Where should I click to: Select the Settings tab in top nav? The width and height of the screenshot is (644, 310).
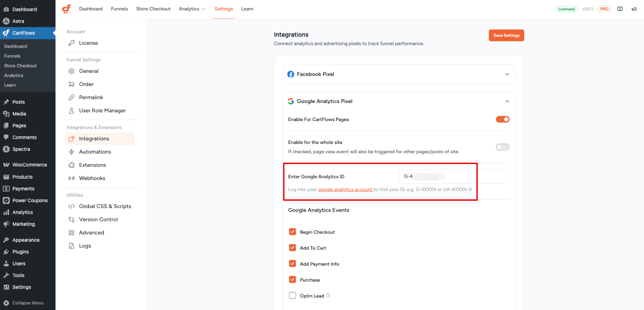(x=224, y=9)
